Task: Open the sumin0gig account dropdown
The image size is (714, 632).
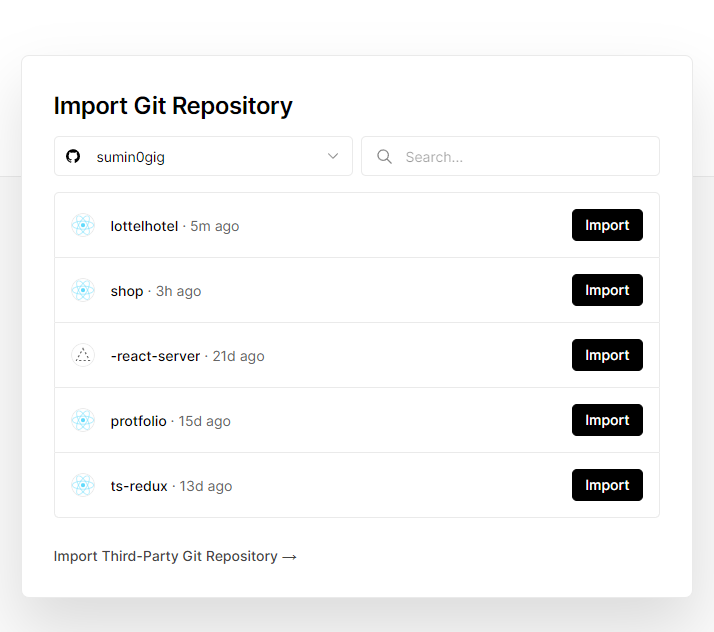Action: coord(203,156)
